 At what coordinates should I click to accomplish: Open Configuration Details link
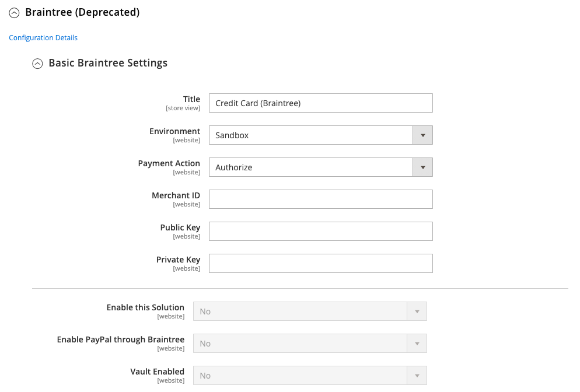[x=43, y=38]
